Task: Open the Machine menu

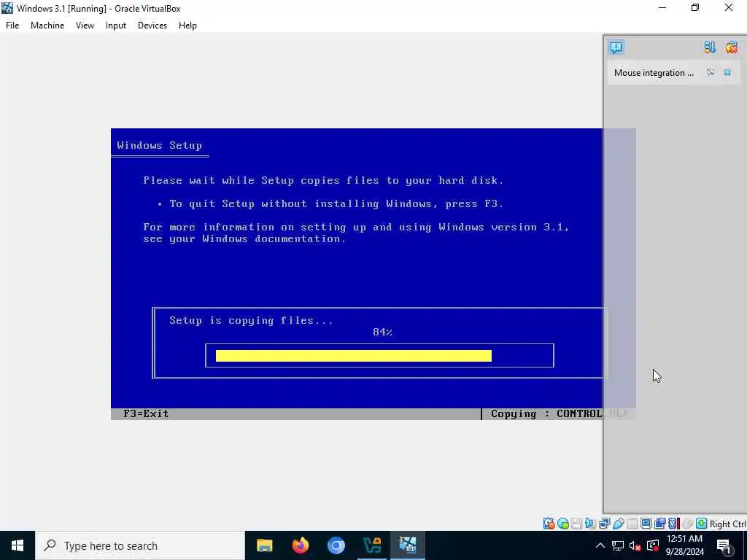Action: 47,26
